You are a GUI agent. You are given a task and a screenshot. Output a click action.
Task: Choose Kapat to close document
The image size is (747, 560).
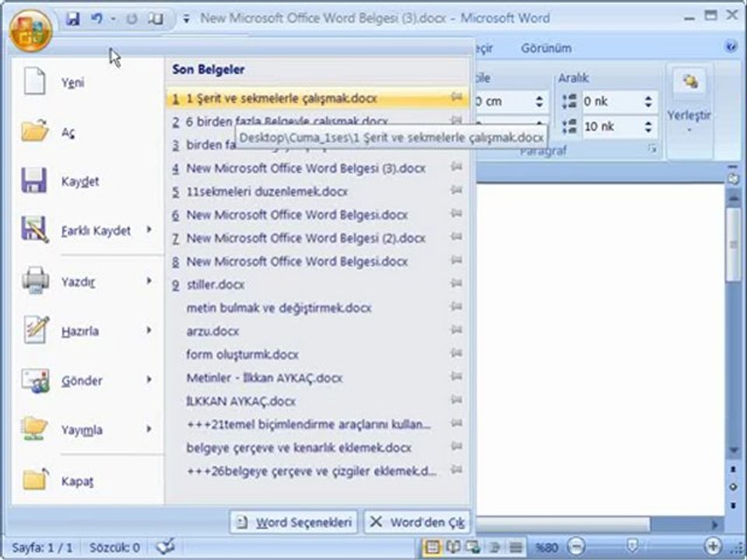tap(88, 481)
